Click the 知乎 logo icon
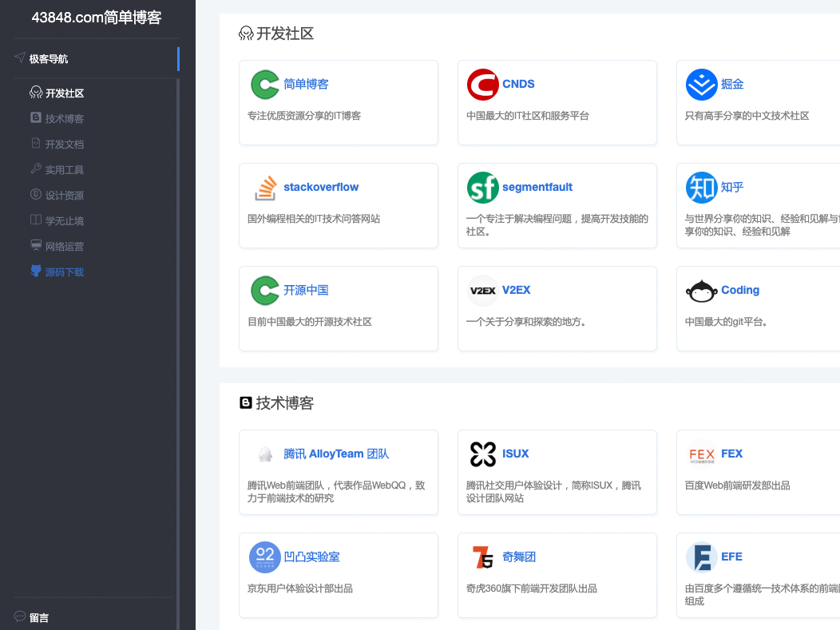 [701, 187]
